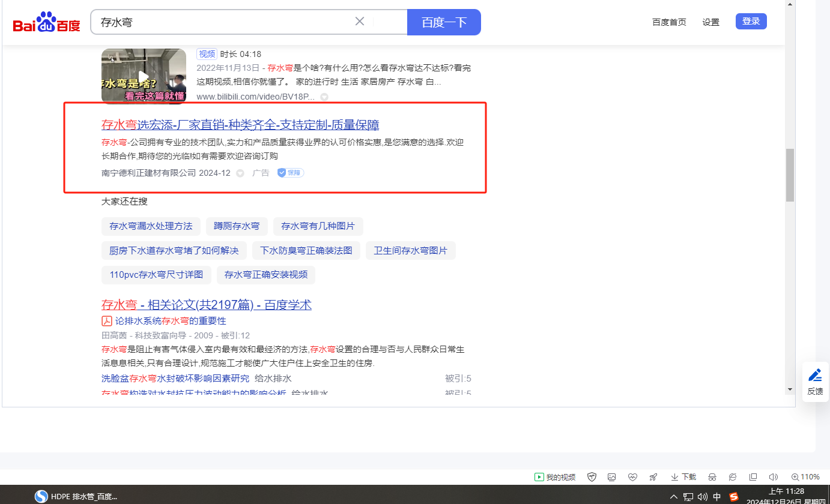Click the heart-rate health icon in status bar

[632, 477]
